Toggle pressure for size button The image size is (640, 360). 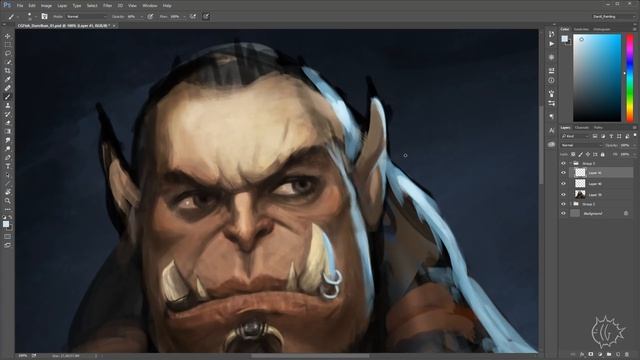pyautogui.click(x=206, y=16)
